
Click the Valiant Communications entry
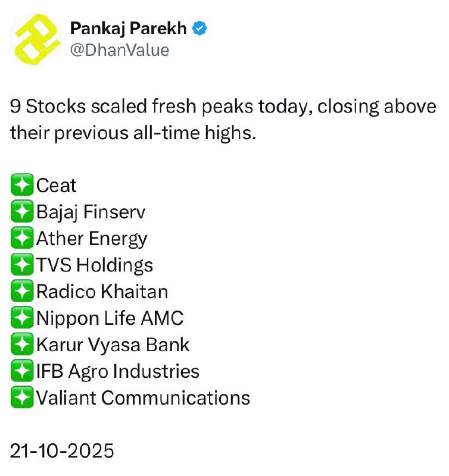tap(143, 397)
